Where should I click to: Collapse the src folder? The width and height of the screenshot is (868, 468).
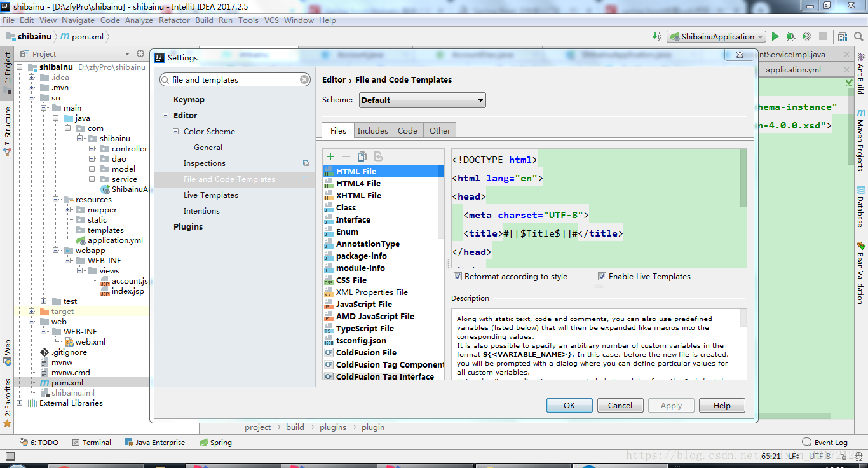[x=32, y=98]
